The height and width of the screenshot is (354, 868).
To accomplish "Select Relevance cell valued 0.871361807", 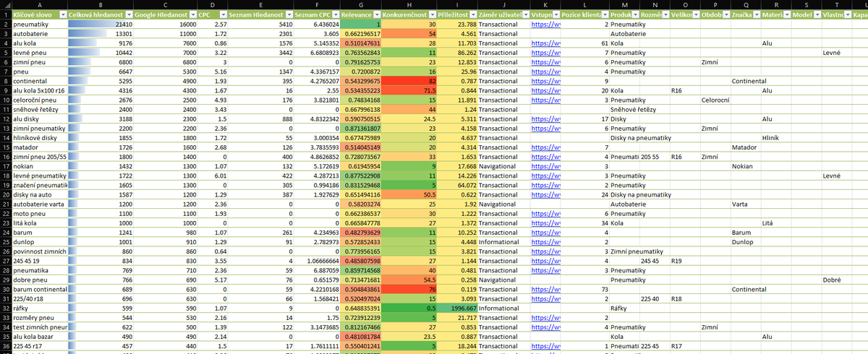I will [x=361, y=129].
